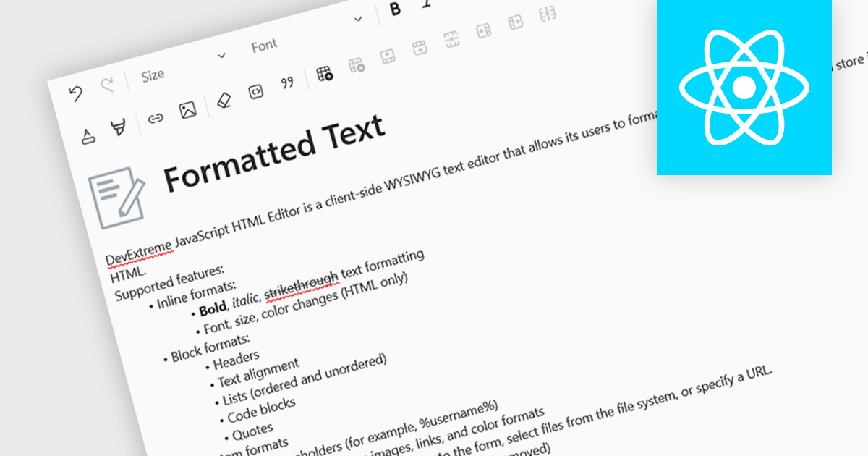Toggle the code block icon
This screenshot has height=456, width=868.
tap(255, 92)
